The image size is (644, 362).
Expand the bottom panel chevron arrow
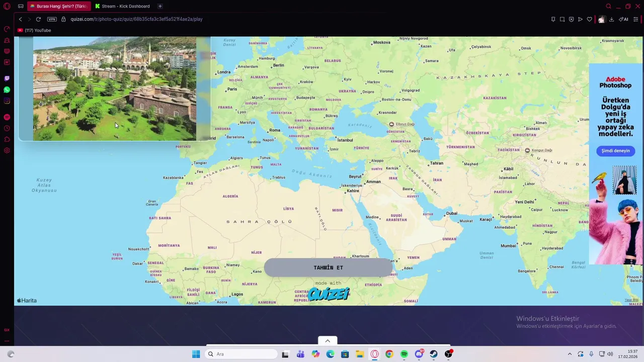tap(328, 341)
